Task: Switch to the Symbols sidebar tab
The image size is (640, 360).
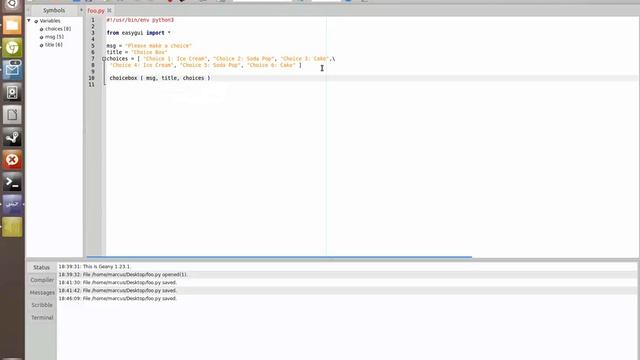Action: point(54,10)
